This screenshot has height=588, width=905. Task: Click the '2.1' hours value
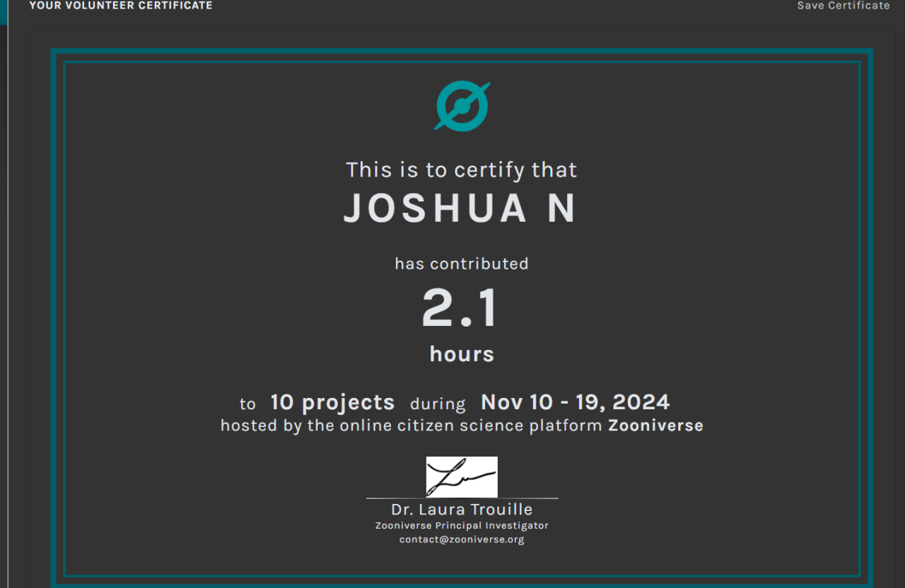pos(461,308)
